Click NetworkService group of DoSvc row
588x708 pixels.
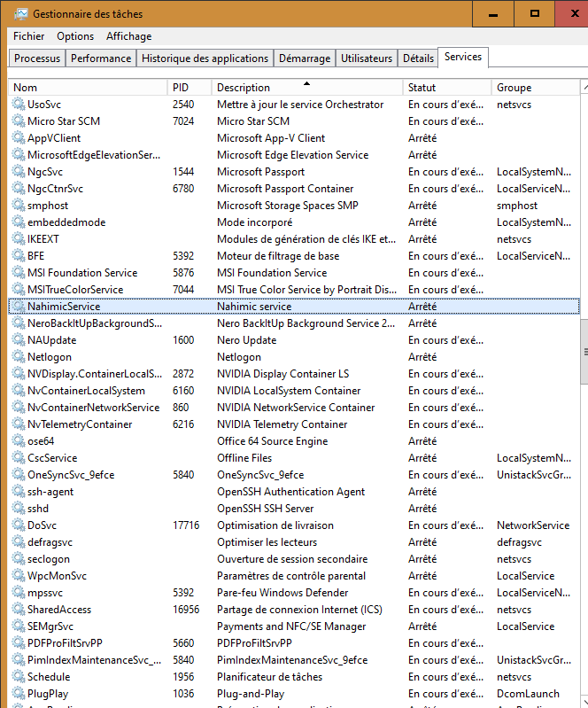533,525
